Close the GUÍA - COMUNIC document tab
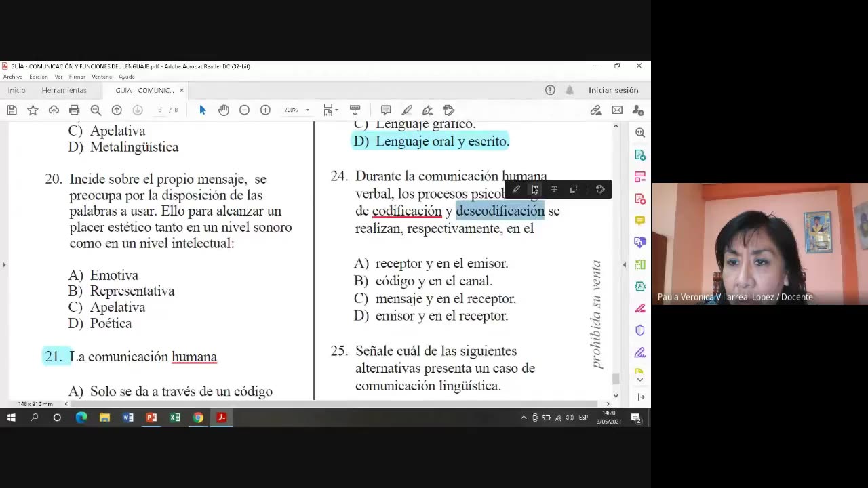868x488 pixels. tap(182, 90)
